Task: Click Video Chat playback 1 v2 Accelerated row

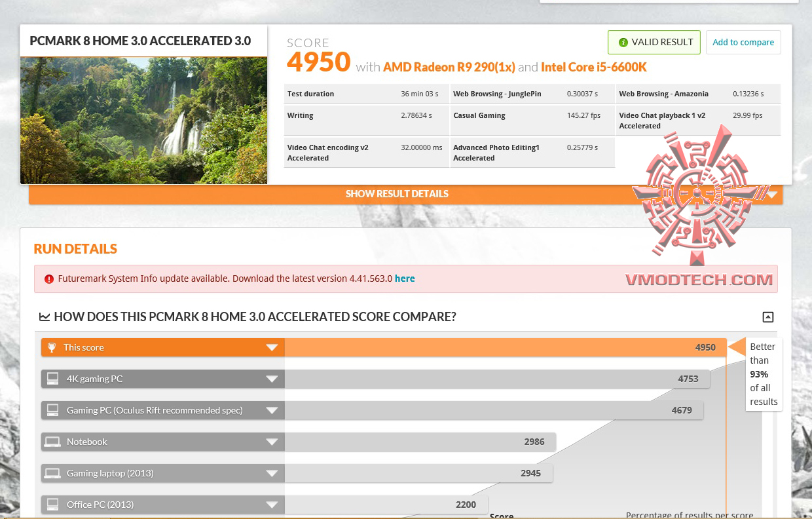Action: pos(698,121)
